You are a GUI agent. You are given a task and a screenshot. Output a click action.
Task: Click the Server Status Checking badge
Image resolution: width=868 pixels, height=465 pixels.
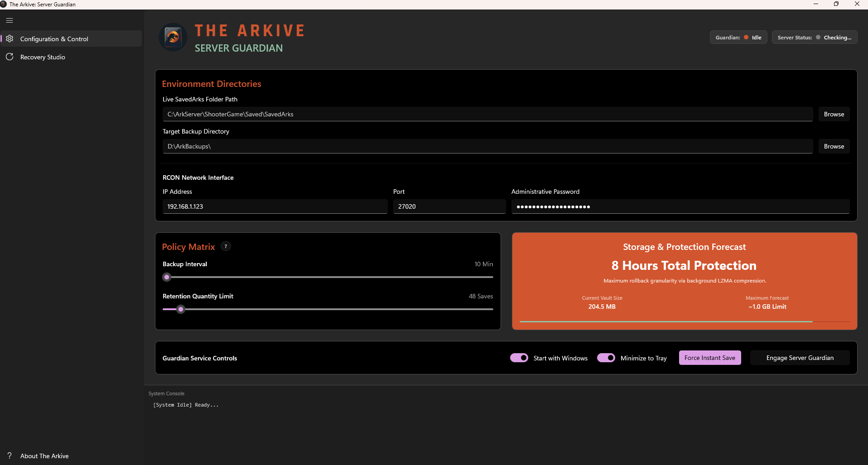pyautogui.click(x=815, y=38)
